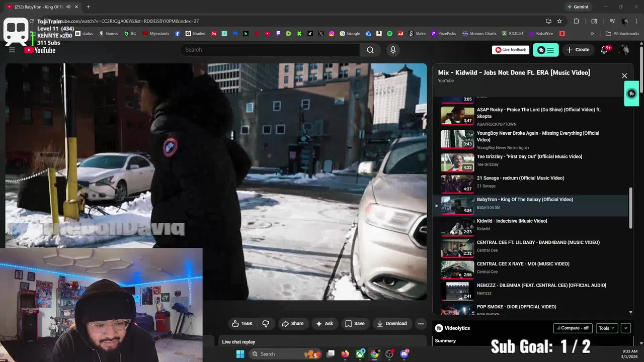This screenshot has width=644, height=362.
Task: Click the playlist panel scrollbar thumb
Action: click(x=631, y=208)
